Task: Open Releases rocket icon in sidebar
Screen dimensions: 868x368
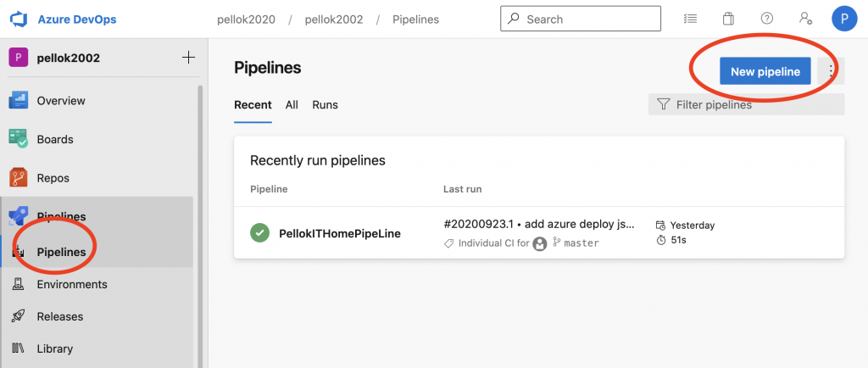Action: tap(19, 316)
